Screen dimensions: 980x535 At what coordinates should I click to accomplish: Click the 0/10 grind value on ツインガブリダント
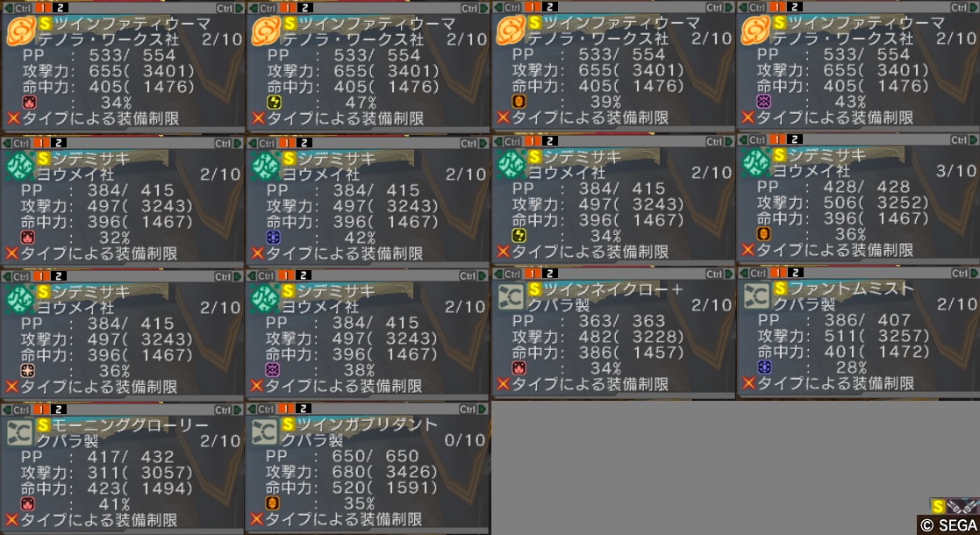click(464, 440)
